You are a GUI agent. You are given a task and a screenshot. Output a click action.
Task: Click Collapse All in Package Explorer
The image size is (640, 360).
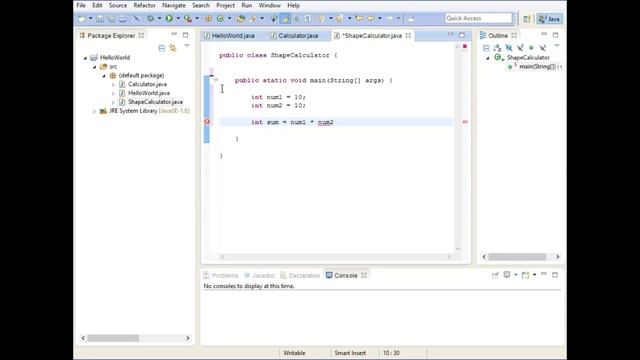pyautogui.click(x=162, y=48)
